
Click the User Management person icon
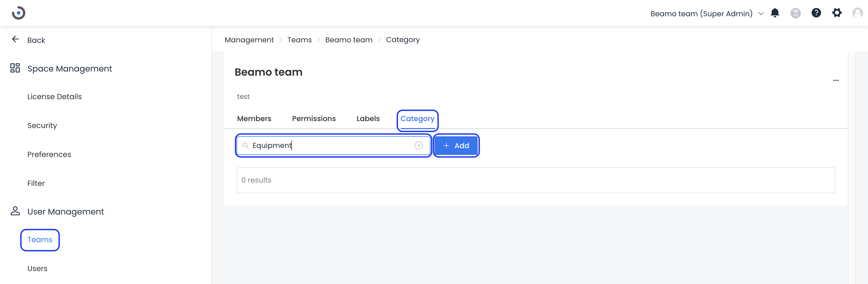tap(15, 211)
